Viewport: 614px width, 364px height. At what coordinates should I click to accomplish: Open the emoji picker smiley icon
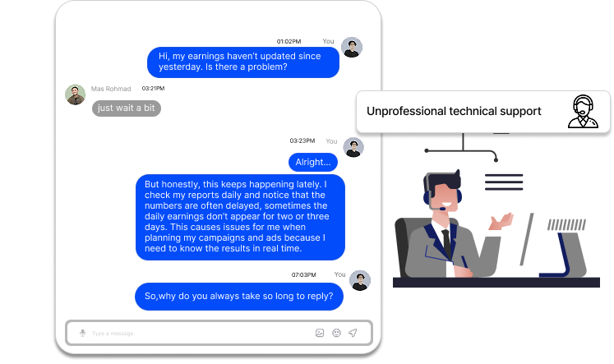pos(336,333)
